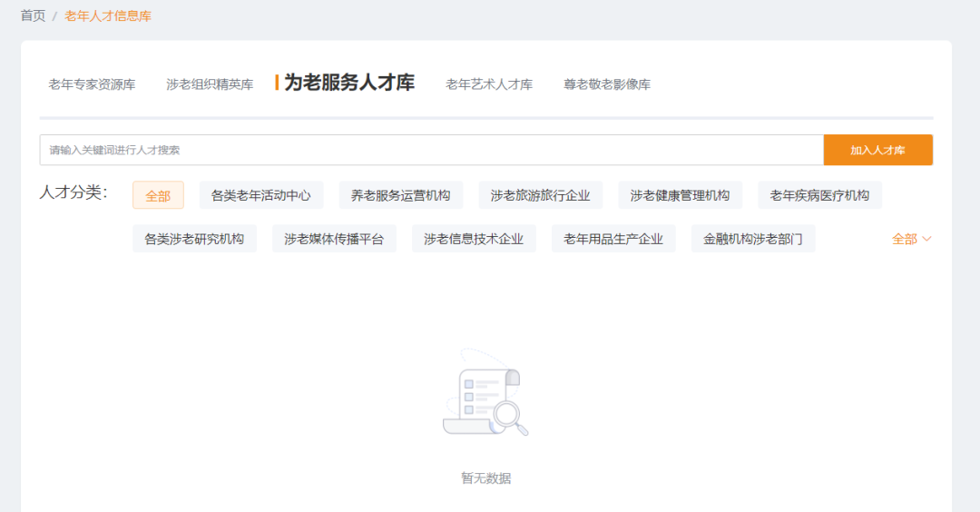Screen dimensions: 980x512
Task: Choose the 涉老健康管理机构 category
Action: point(680,195)
